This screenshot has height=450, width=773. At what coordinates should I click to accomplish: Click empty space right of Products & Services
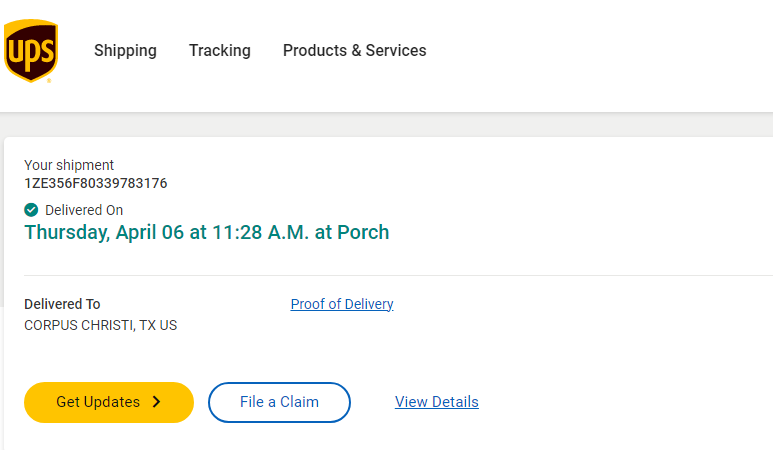(600, 51)
